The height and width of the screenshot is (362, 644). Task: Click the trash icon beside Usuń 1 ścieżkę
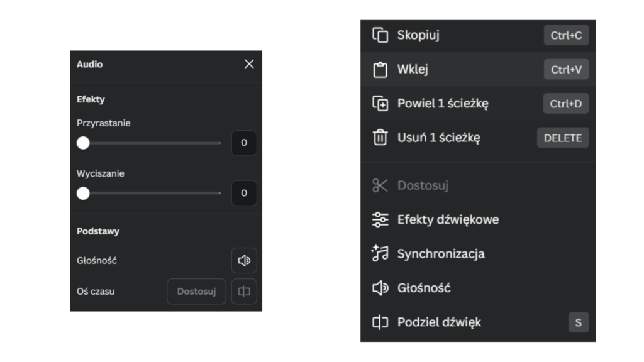click(x=380, y=138)
